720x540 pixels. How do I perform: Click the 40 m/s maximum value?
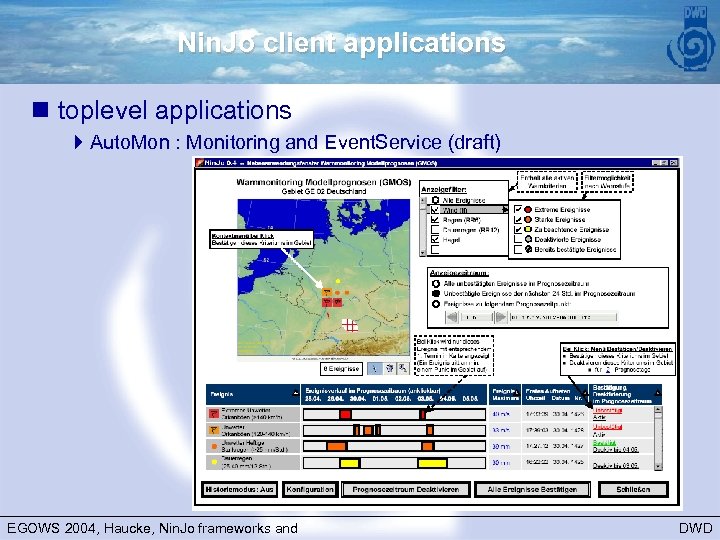(x=501, y=414)
